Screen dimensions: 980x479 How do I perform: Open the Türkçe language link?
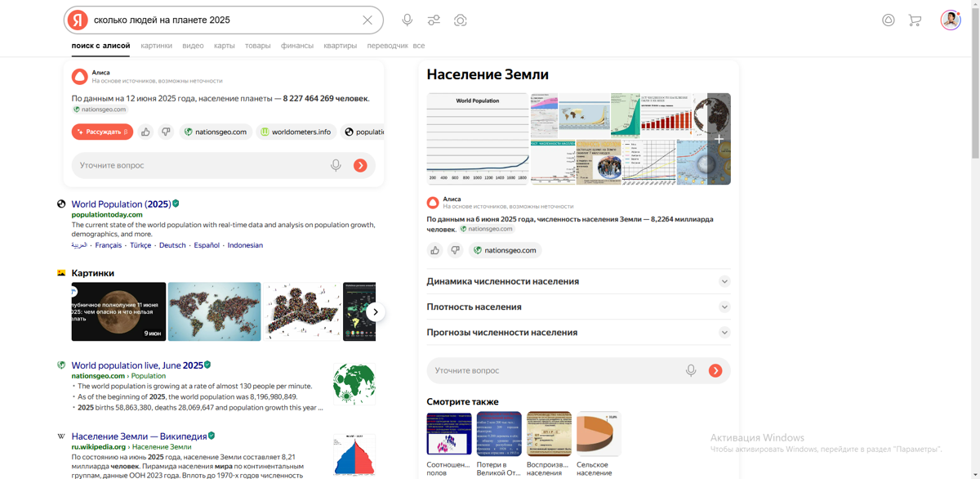pyautogui.click(x=140, y=245)
